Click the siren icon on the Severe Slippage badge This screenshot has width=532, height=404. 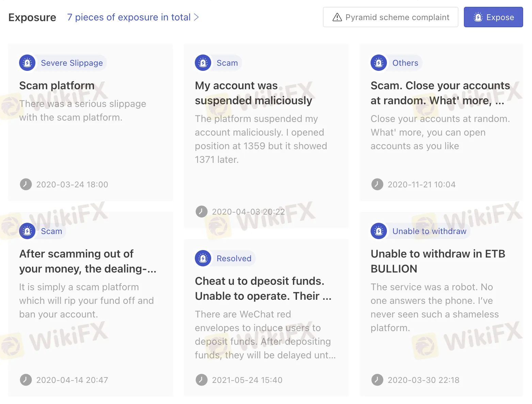[x=27, y=63]
